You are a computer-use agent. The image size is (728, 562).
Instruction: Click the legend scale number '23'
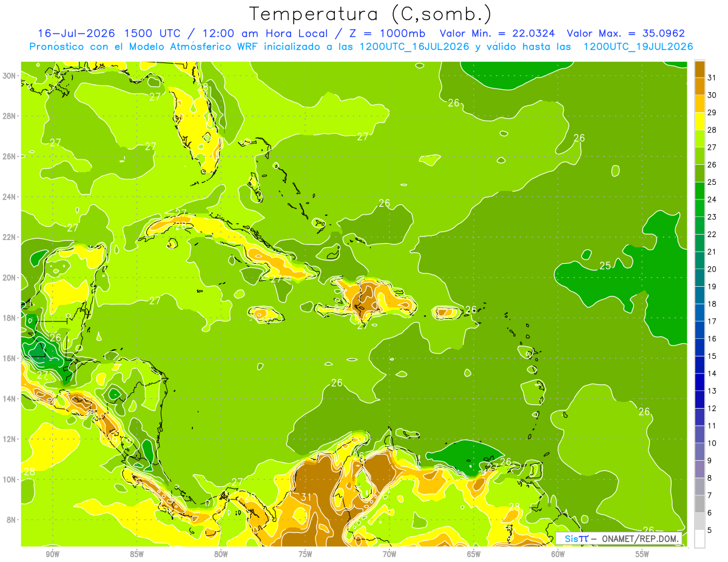point(712,217)
